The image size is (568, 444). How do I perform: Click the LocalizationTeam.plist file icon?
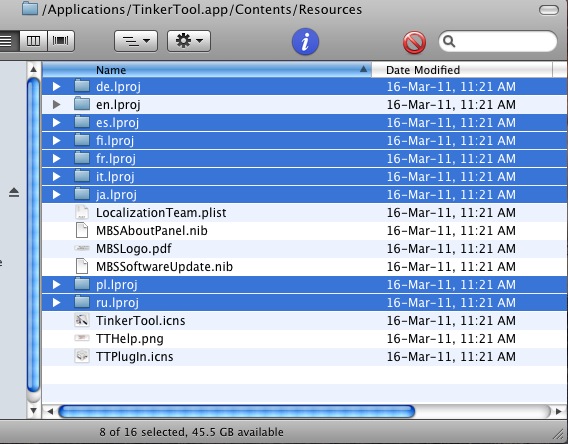click(x=82, y=212)
